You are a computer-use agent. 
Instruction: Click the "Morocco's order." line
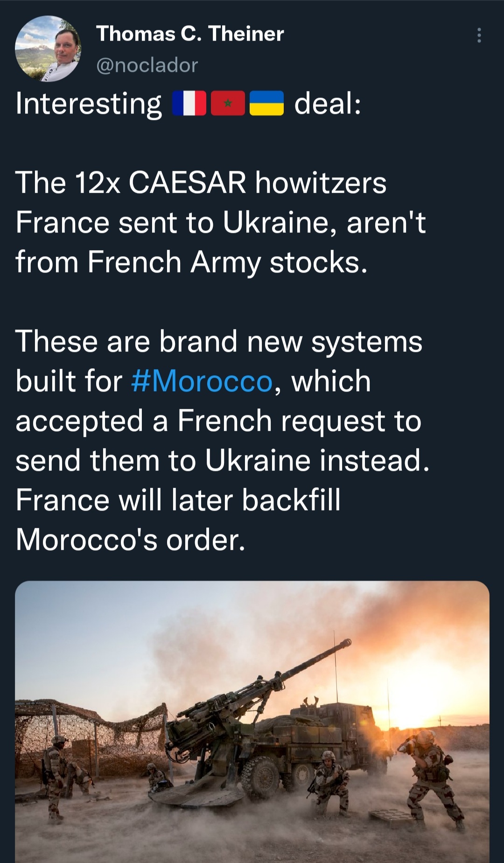point(130,540)
